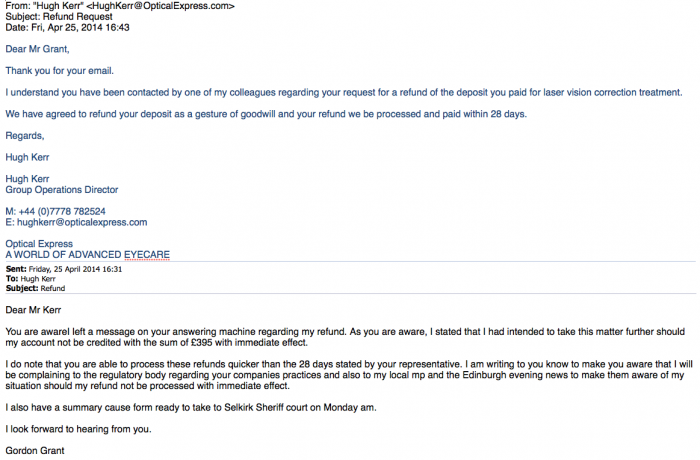700x460 pixels.
Task: Click the 'Thank you for your email.' sentence
Action: [60, 71]
